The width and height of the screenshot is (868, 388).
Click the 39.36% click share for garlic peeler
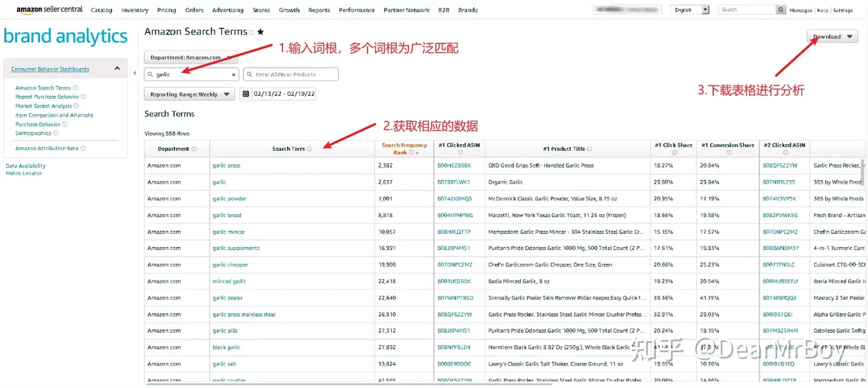664,298
